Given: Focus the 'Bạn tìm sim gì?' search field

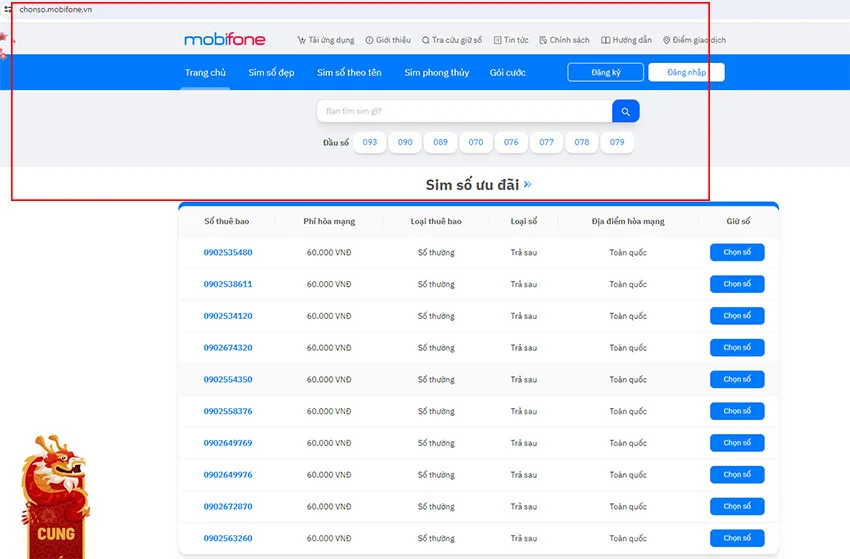Looking at the screenshot, I should pyautogui.click(x=465, y=111).
